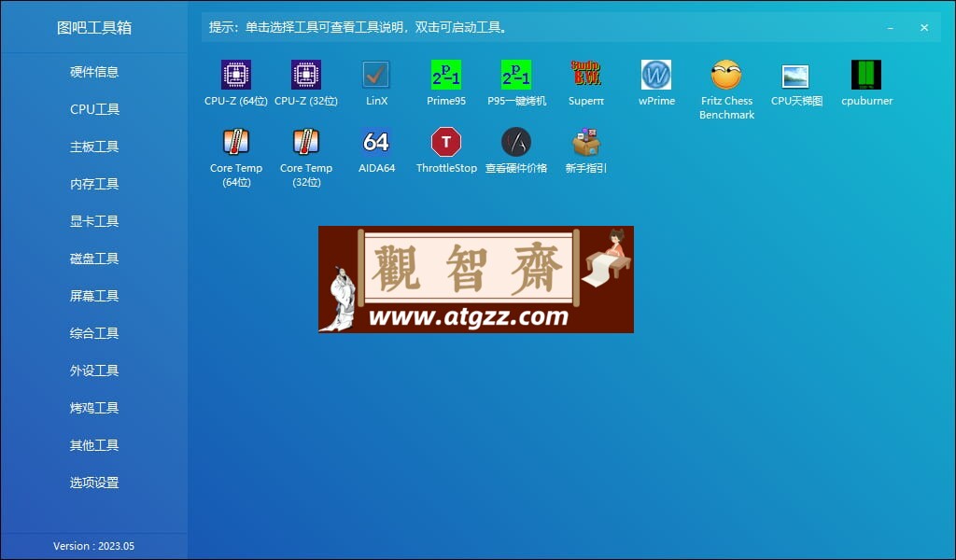Click the Version : 2023.05 label
This screenshot has height=560, width=956.
[94, 546]
